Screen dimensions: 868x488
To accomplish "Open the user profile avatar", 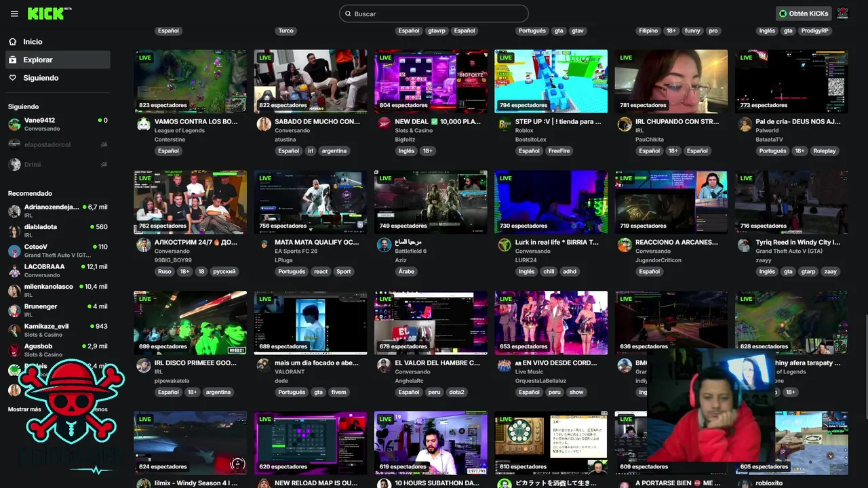I will (843, 14).
